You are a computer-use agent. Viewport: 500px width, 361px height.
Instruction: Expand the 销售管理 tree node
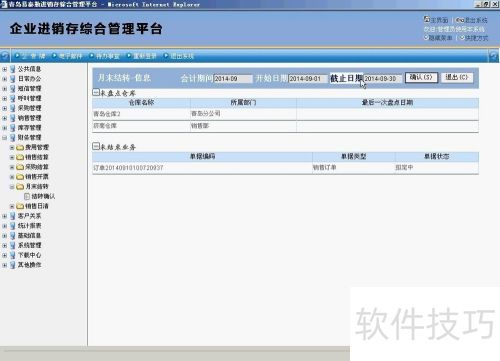4,118
